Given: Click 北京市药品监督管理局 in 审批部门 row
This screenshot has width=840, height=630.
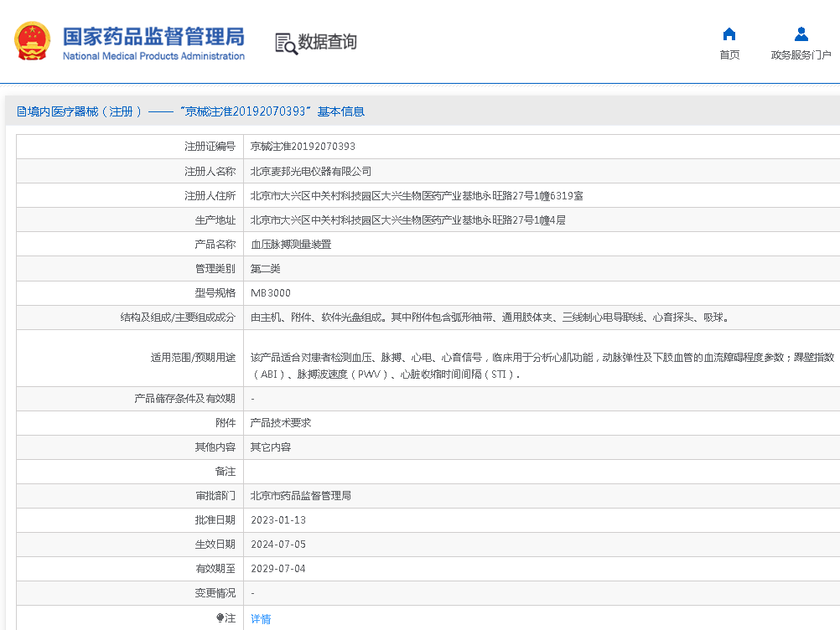Looking at the screenshot, I should point(301,496).
